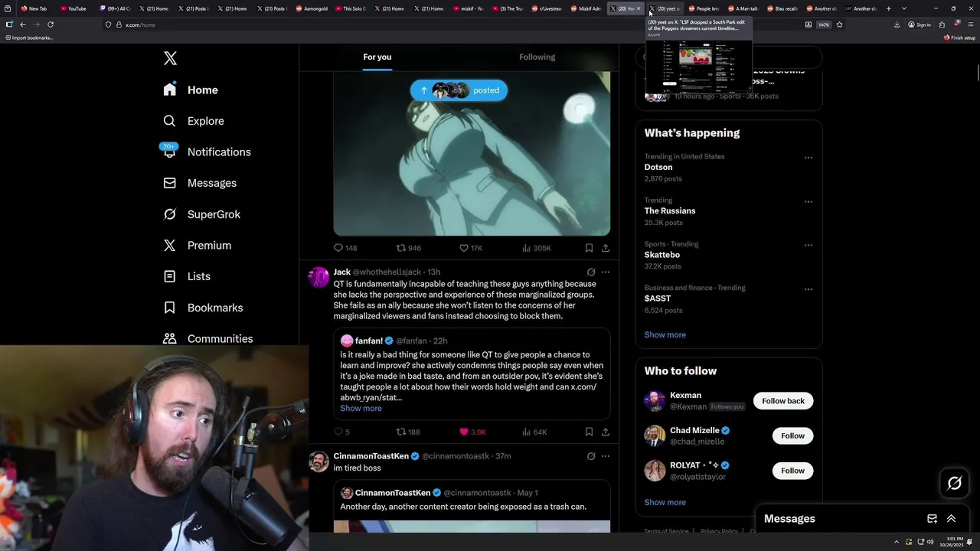Image resolution: width=980 pixels, height=551 pixels.
Task: Switch to Asmongold browser tab
Action: [x=310, y=8]
